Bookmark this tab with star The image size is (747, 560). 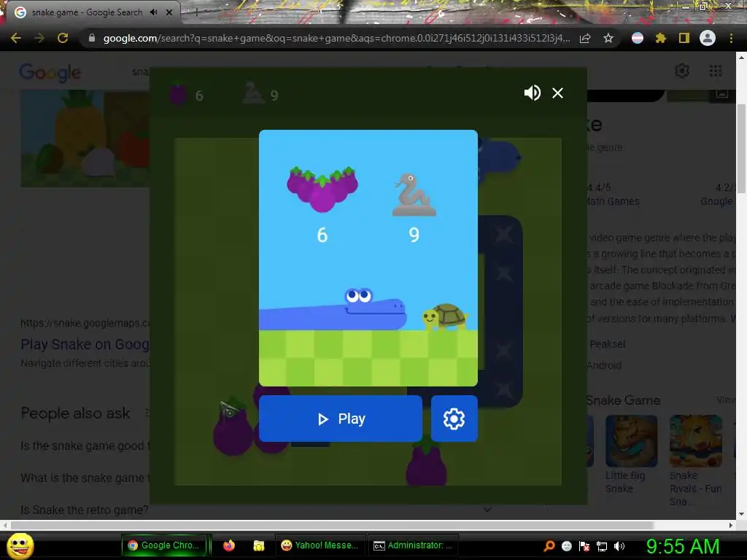tap(608, 38)
